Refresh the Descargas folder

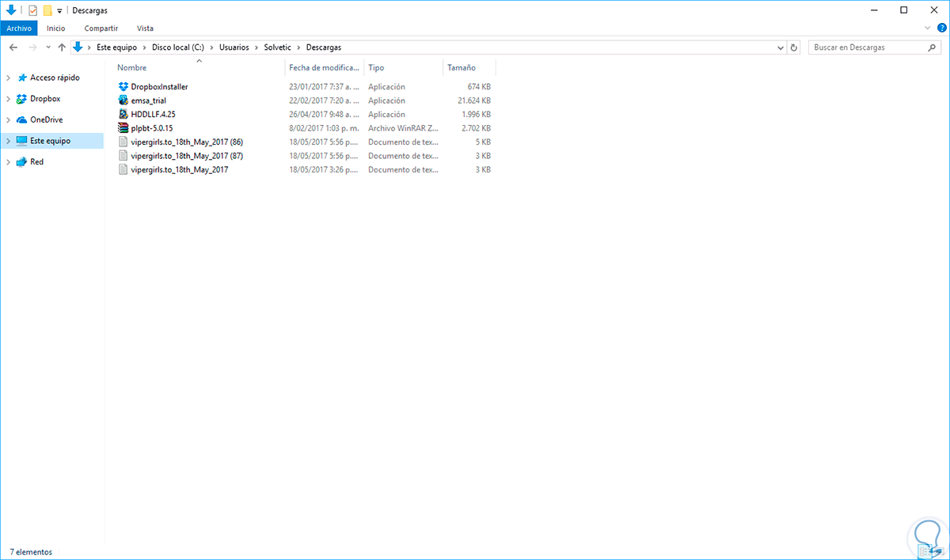tap(795, 47)
